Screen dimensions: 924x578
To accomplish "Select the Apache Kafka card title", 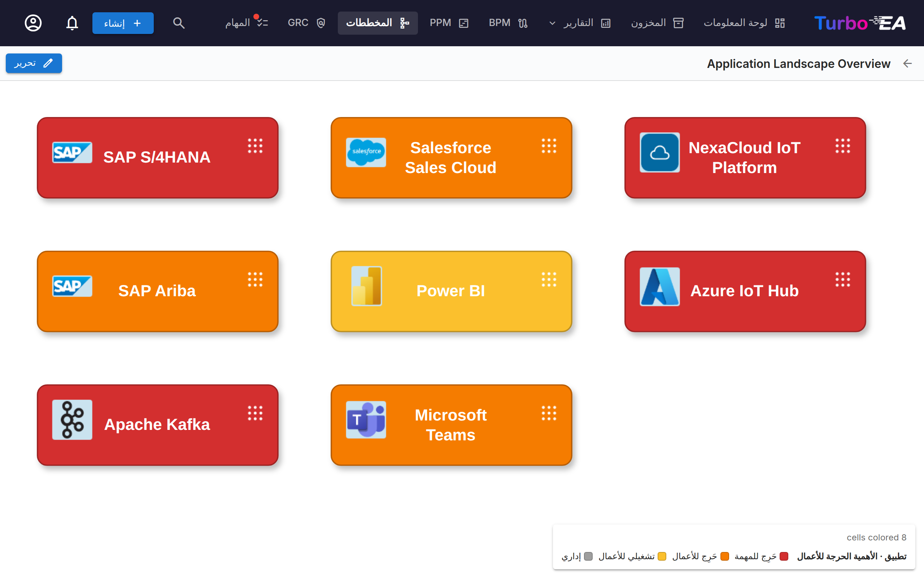I will 157,424.
